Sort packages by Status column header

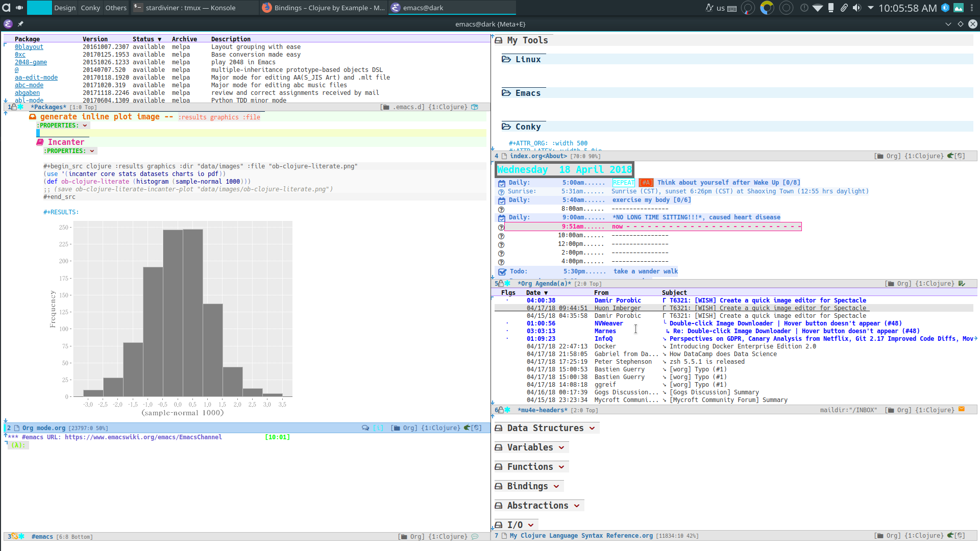coord(147,39)
